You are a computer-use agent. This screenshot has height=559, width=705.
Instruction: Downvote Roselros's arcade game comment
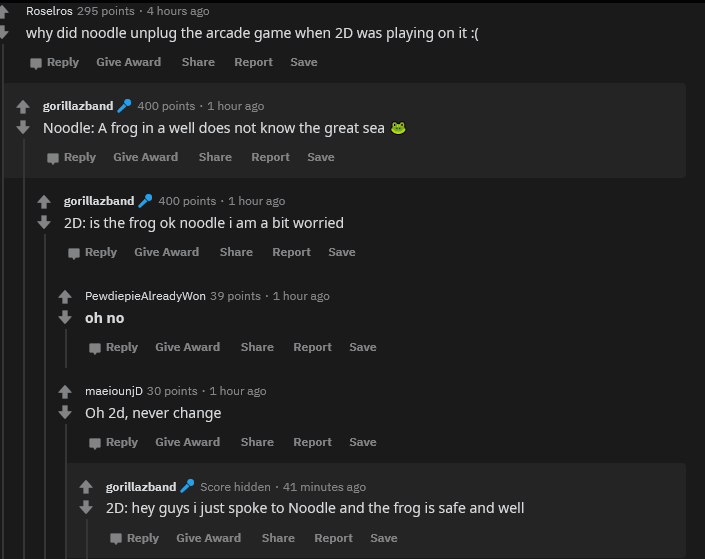coord(2,32)
